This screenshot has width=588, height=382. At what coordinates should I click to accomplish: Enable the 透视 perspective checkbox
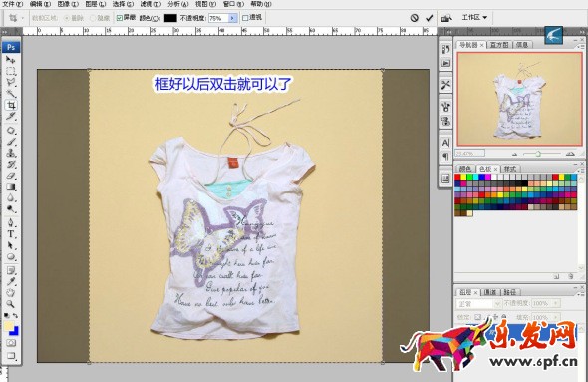click(245, 18)
